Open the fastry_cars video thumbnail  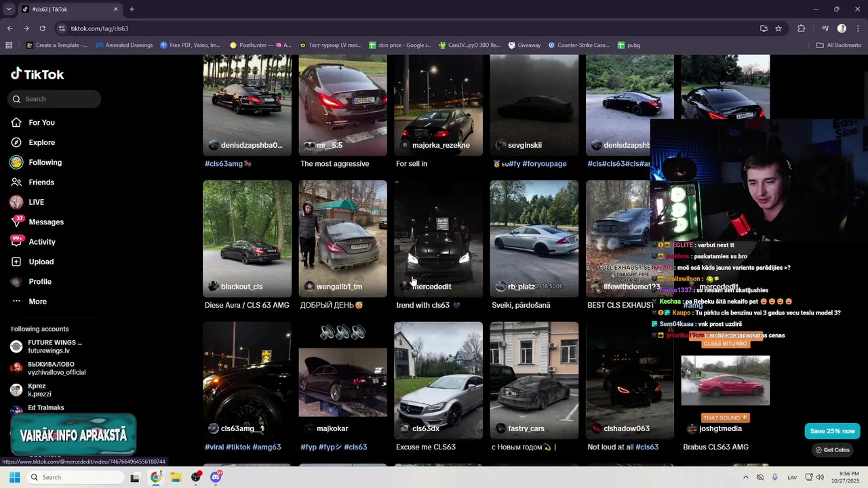point(534,380)
